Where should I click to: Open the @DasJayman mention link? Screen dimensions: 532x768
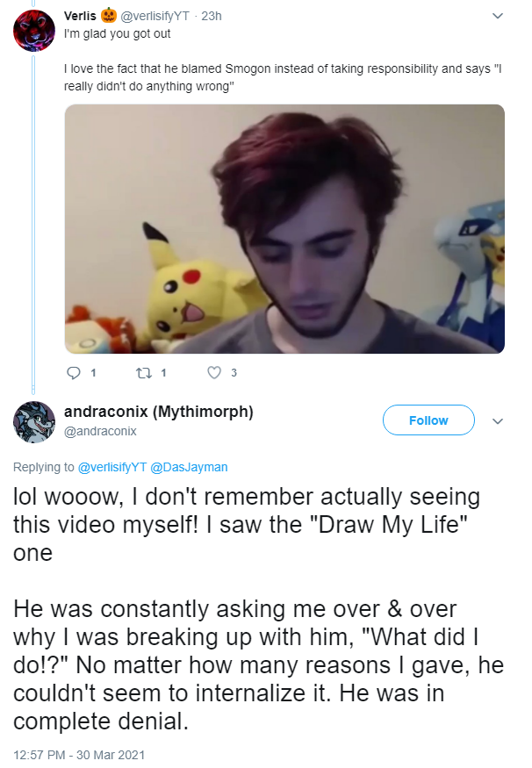pyautogui.click(x=189, y=467)
